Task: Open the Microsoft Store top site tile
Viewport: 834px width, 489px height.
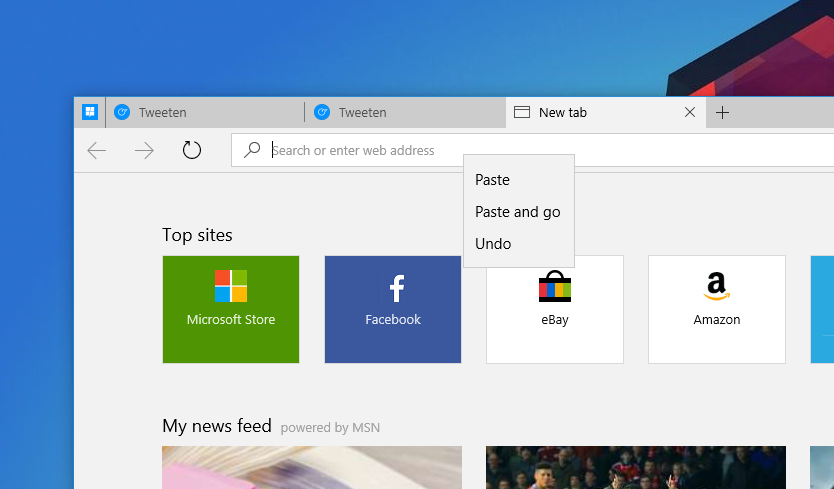Action: click(231, 310)
